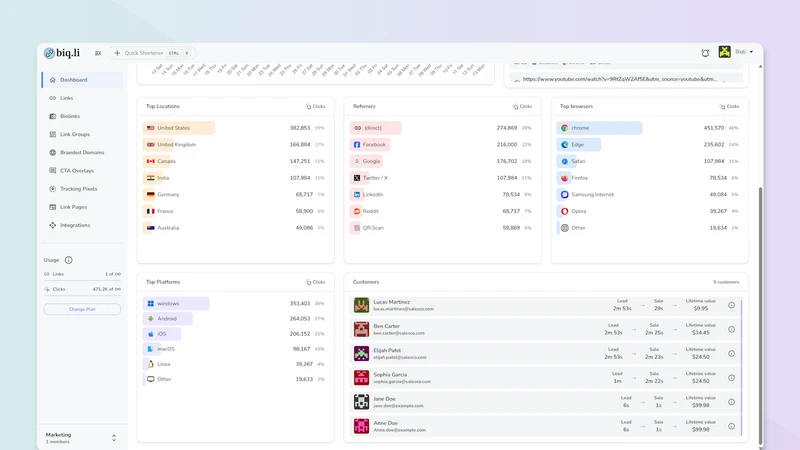Click the India flag icon
This screenshot has height=450, width=800.
[151, 178]
